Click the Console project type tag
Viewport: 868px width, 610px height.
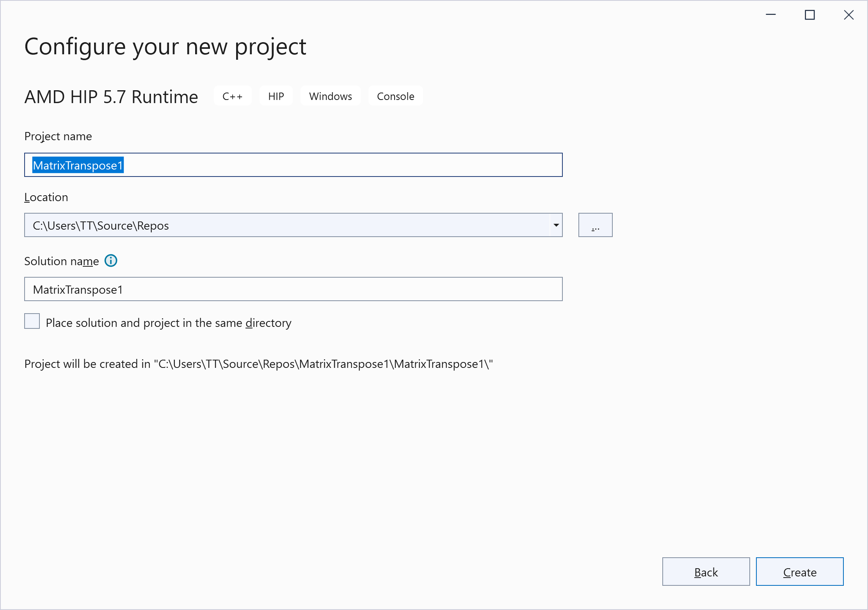395,96
